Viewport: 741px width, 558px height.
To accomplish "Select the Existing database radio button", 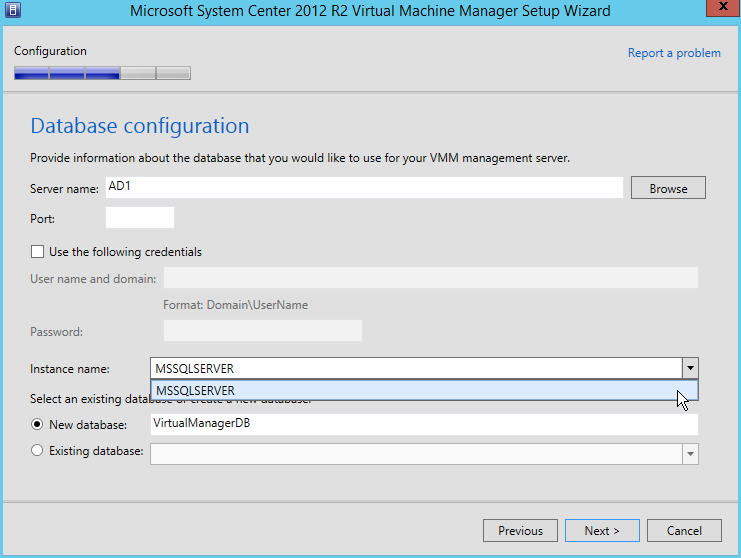I will (38, 452).
